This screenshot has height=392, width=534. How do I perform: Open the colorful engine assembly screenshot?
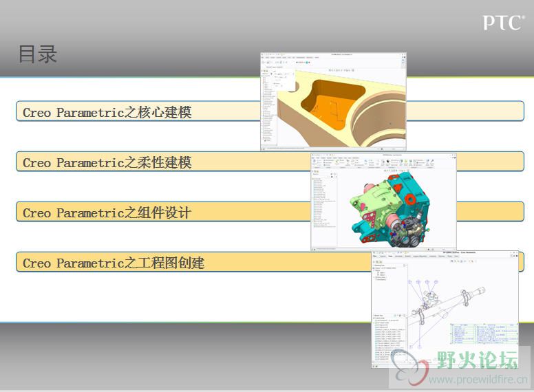coord(383,202)
